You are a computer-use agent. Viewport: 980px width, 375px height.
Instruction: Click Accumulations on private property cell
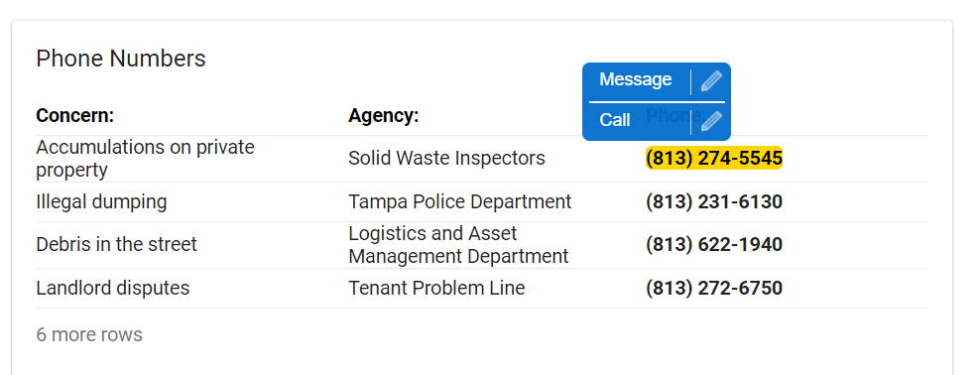145,158
